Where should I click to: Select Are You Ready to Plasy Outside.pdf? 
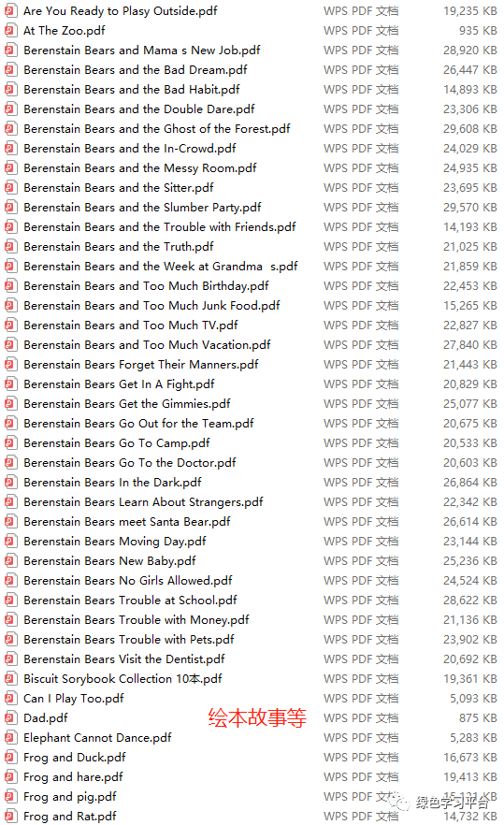(x=121, y=11)
